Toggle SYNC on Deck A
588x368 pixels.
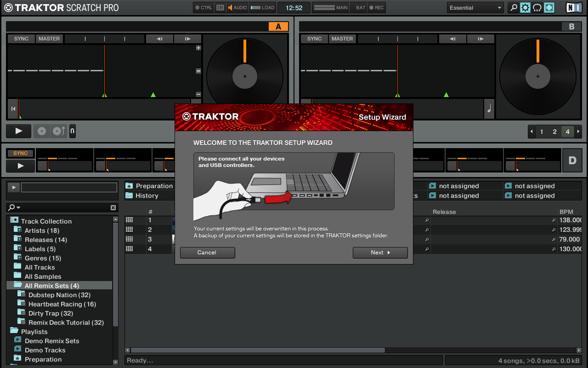click(22, 39)
